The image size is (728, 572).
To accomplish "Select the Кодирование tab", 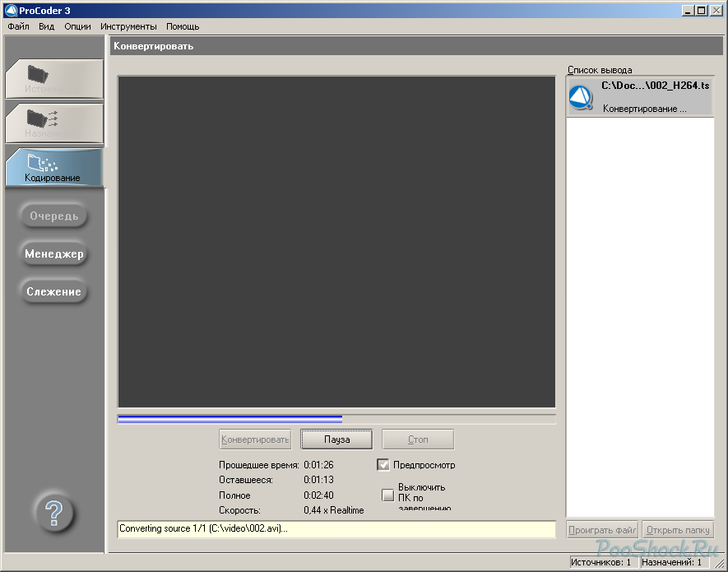I will 54,168.
